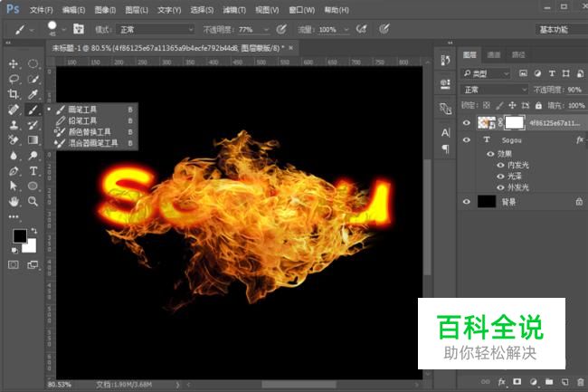The image size is (588, 392).
Task: Choose 混合器画笔工具 from the flyout
Action: point(91,143)
